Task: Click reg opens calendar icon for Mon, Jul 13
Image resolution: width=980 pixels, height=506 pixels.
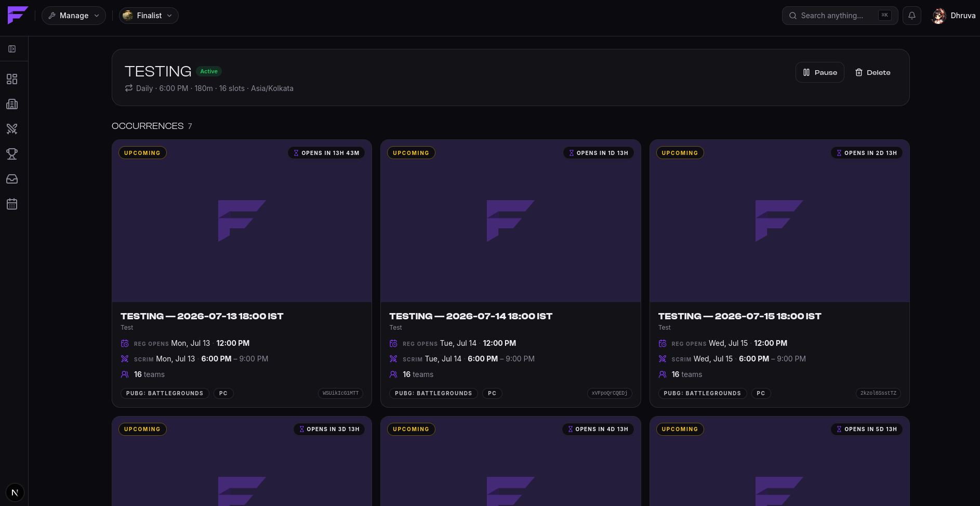Action: 125,343
